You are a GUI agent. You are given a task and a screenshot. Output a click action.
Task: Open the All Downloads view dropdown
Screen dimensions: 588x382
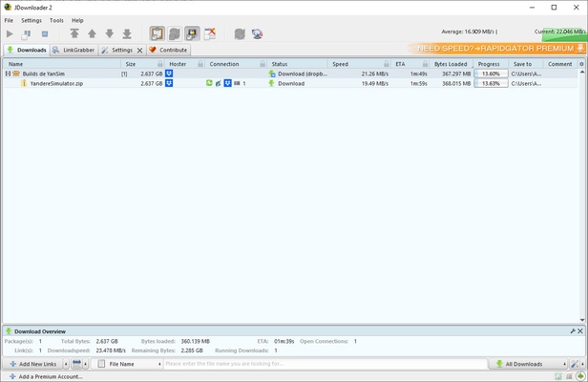click(x=529, y=364)
